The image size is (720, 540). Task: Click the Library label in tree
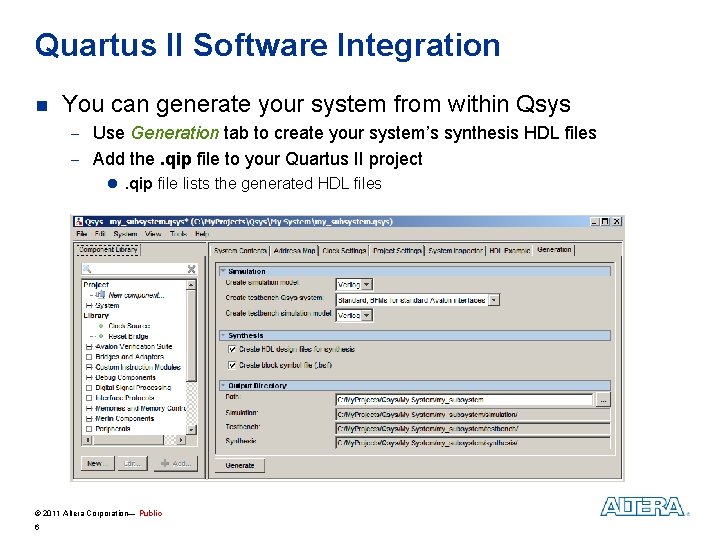pos(96,315)
